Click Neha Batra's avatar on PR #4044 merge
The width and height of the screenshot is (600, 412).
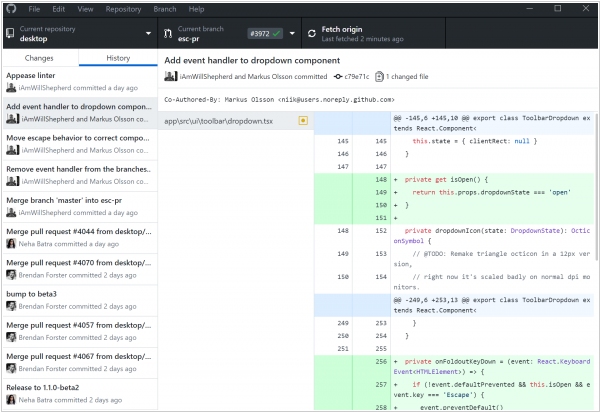pos(12,242)
